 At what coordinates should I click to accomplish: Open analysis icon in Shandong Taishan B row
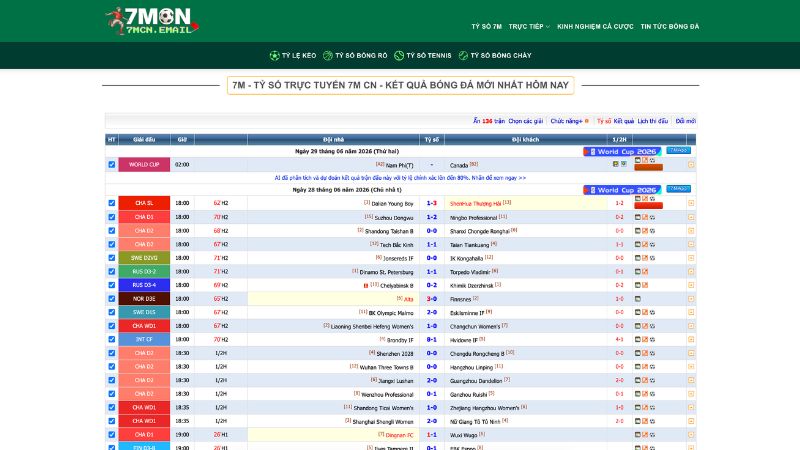638,231
